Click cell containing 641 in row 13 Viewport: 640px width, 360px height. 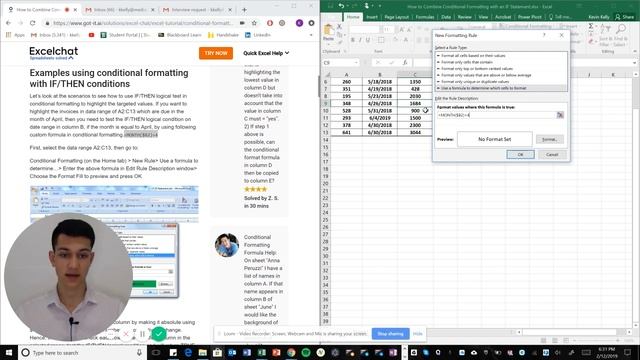[x=346, y=132]
